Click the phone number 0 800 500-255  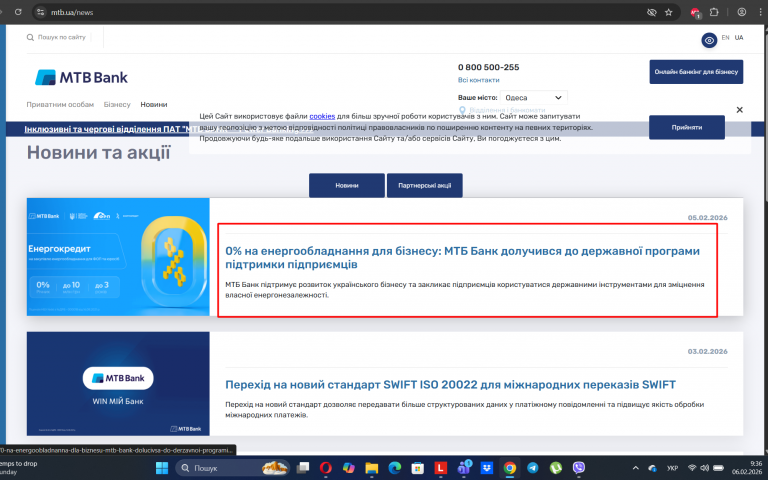pyautogui.click(x=488, y=67)
